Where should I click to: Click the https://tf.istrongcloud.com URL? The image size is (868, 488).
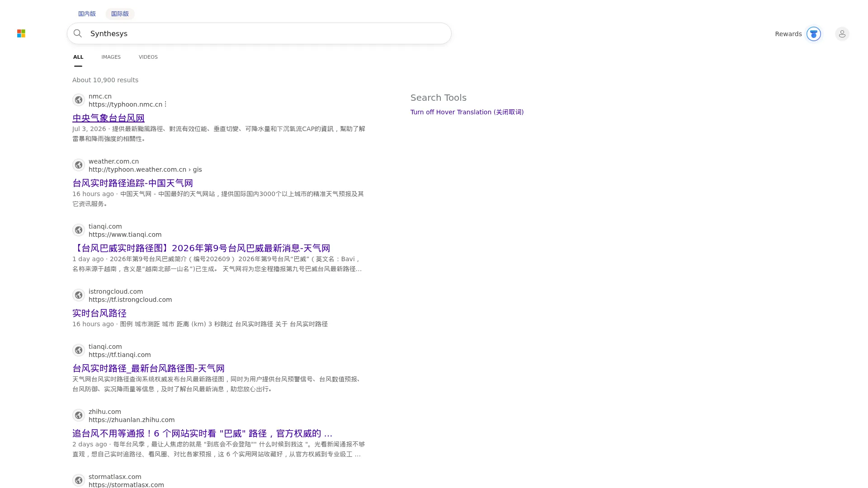tap(130, 300)
